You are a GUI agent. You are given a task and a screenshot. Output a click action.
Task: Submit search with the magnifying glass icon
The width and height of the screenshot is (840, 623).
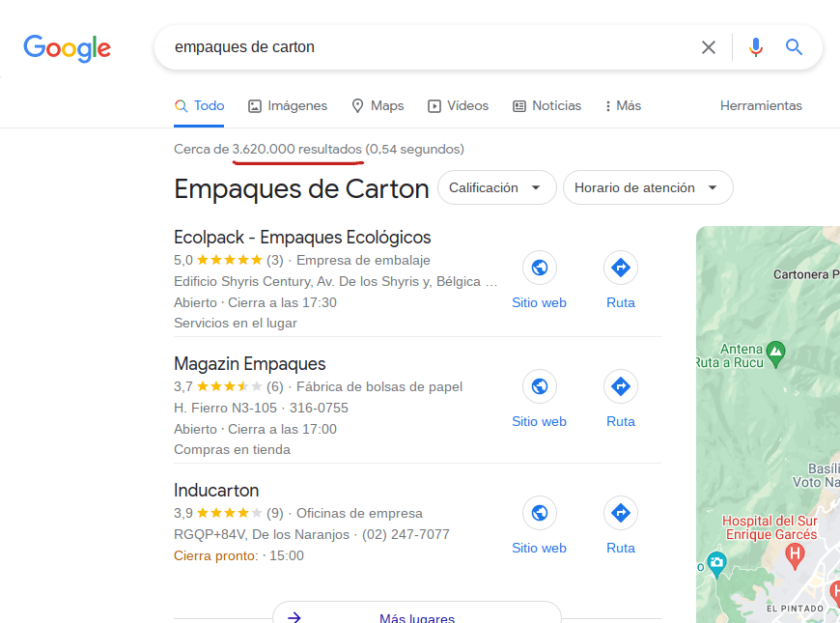(794, 47)
